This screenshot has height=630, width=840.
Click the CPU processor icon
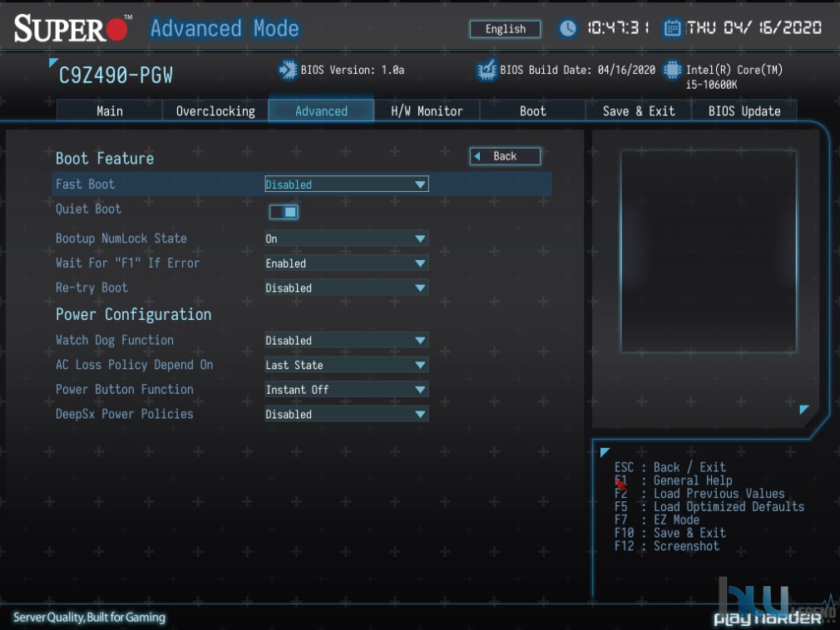[672, 70]
